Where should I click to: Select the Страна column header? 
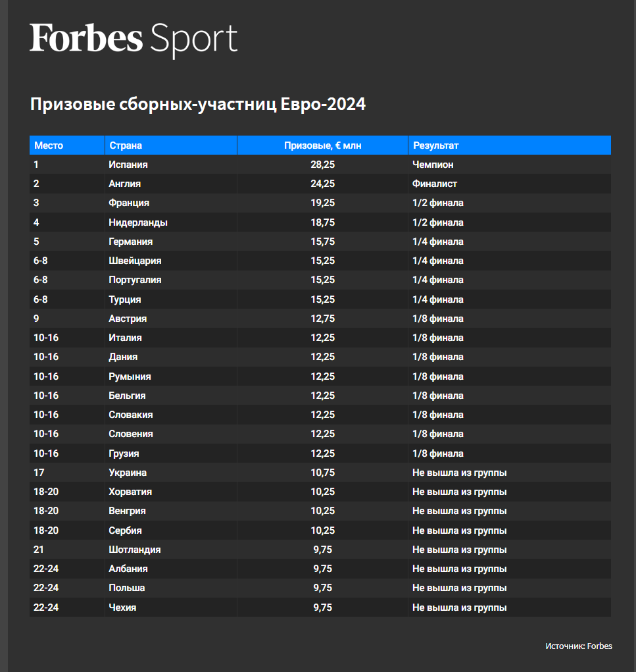(x=171, y=145)
